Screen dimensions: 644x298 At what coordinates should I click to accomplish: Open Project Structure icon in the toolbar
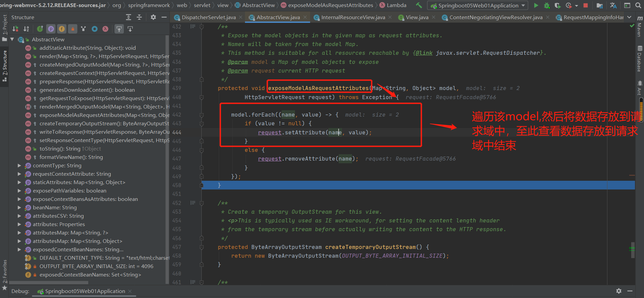(x=600, y=5)
